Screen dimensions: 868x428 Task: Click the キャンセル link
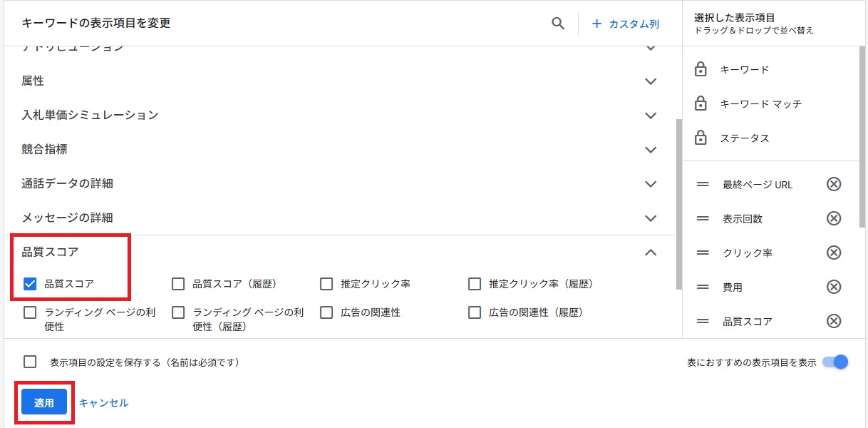[103, 402]
